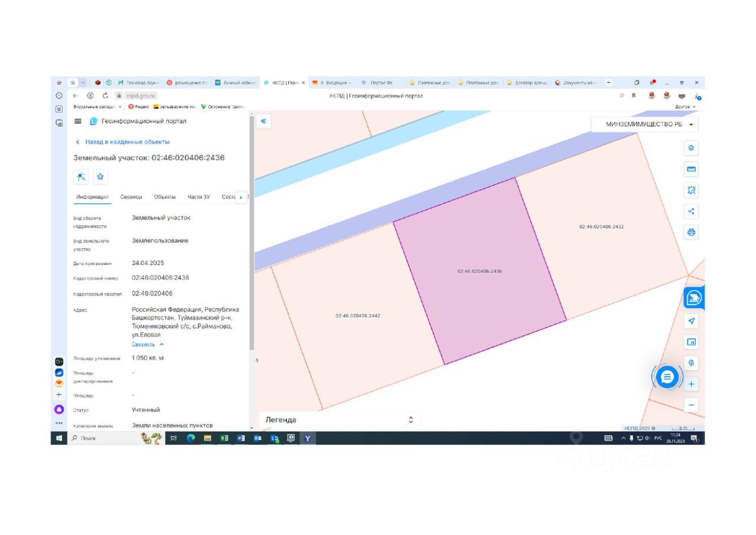Viewport: 756px width, 535px height.
Task: Switch to the Части ЗУ tab
Action: (198, 197)
